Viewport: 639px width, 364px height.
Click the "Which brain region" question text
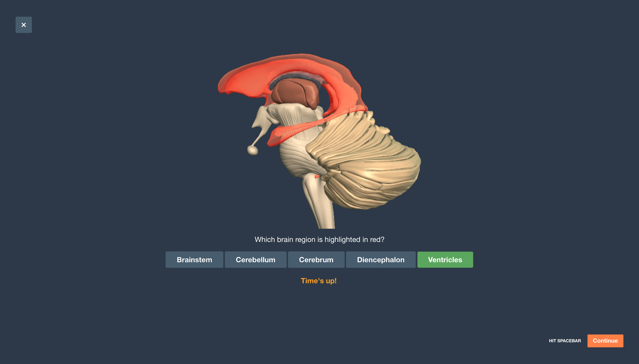coord(319,240)
